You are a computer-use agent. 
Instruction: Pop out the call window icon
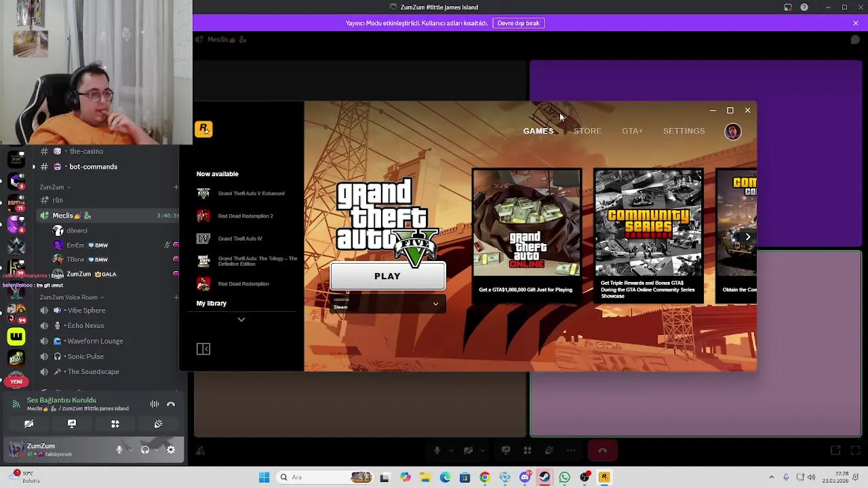coord(835,451)
